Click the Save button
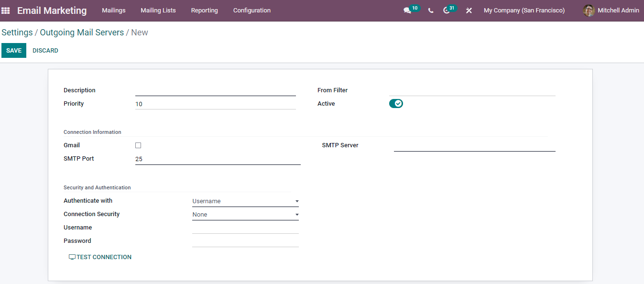The width and height of the screenshot is (644, 284). coord(14,51)
